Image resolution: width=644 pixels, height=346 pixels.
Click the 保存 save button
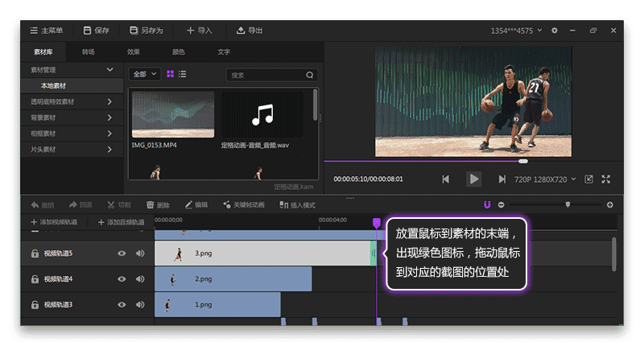pyautogui.click(x=96, y=31)
